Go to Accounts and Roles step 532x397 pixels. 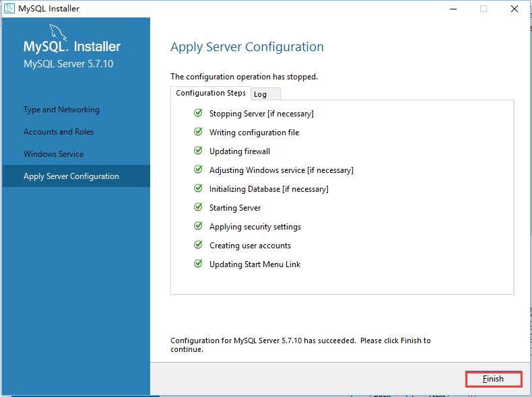59,131
